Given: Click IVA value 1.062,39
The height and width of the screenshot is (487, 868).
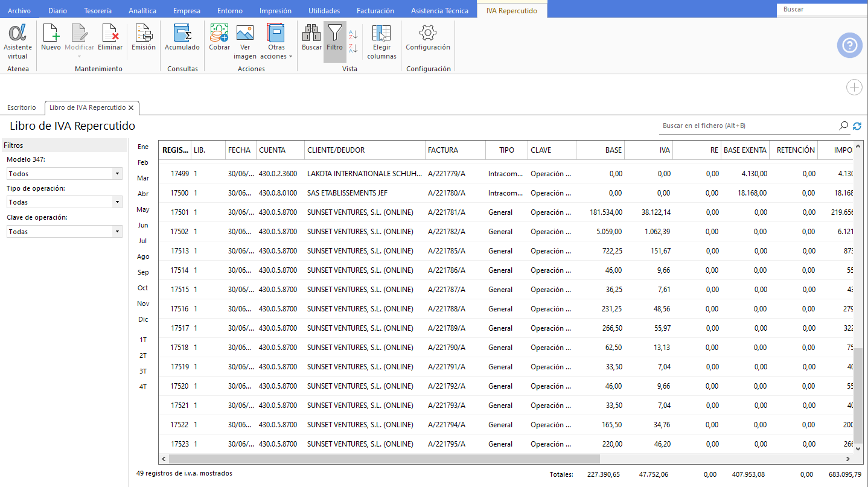Looking at the screenshot, I should 657,232.
